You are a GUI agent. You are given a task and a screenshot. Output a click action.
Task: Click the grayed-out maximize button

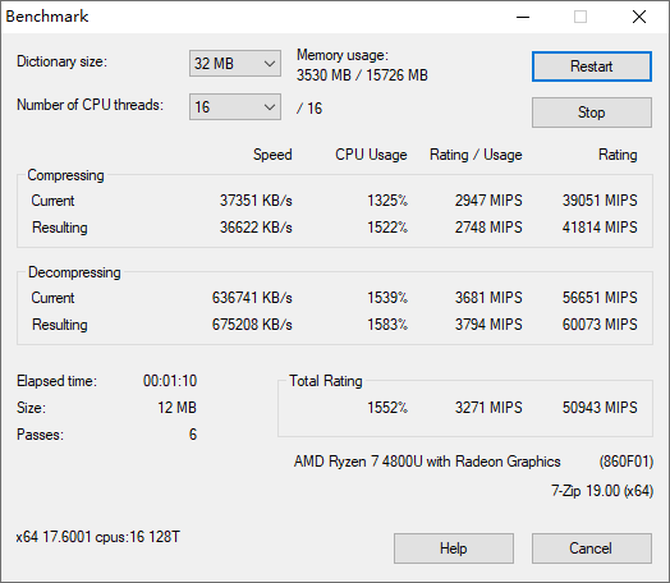[x=580, y=17]
